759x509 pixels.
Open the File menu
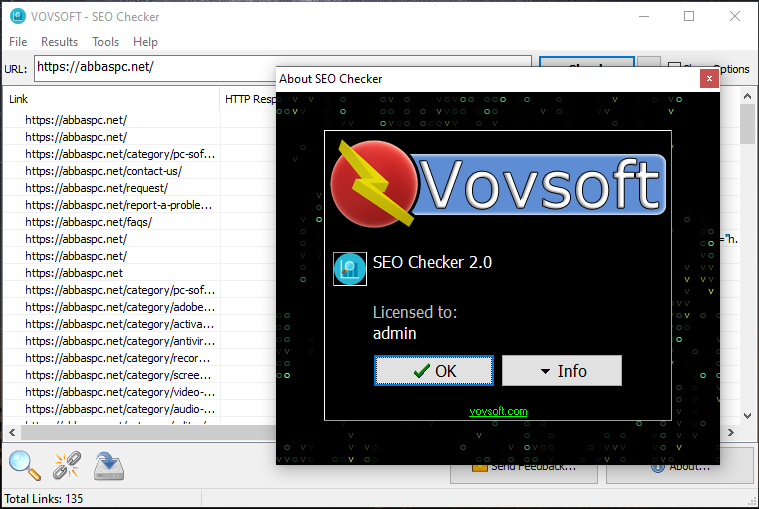18,42
